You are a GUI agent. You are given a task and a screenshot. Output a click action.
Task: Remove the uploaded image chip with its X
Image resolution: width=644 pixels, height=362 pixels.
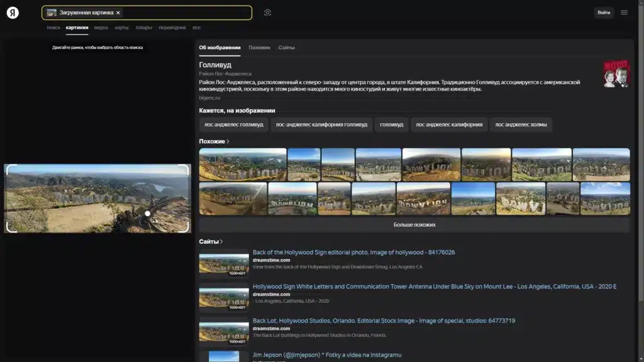[x=118, y=13]
